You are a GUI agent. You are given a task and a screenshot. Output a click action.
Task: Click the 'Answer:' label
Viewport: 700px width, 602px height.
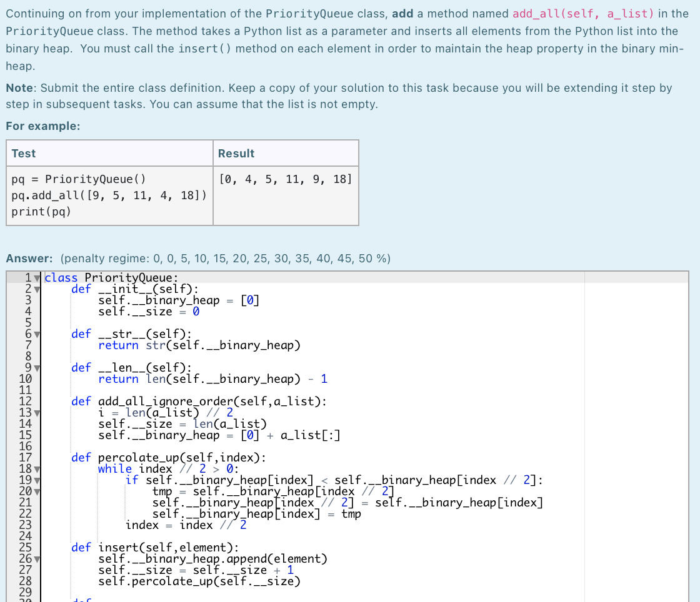point(29,259)
